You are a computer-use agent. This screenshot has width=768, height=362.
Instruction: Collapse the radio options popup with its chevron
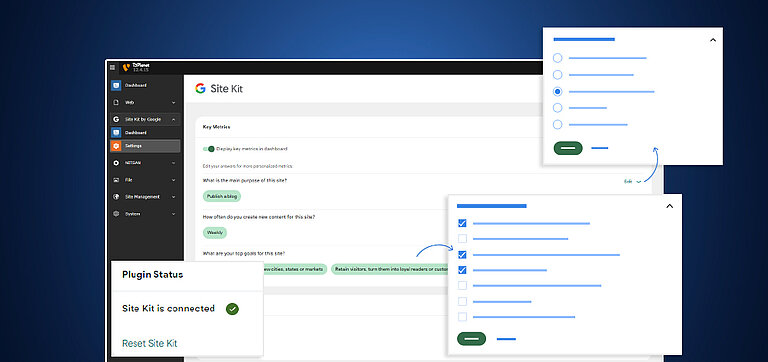tap(713, 40)
